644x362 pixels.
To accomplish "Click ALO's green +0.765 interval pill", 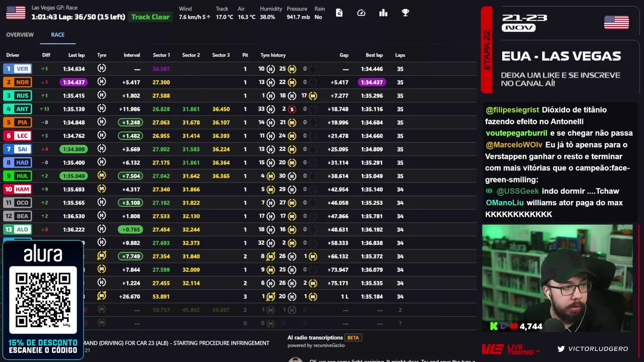I will 131,229.
